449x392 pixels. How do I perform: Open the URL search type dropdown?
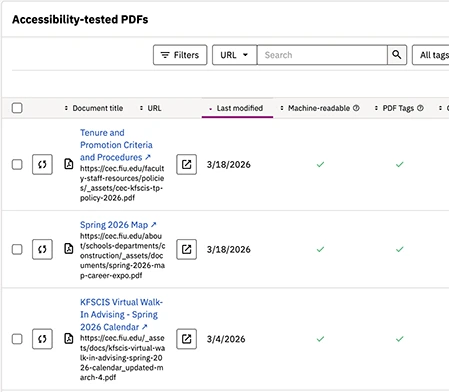234,55
